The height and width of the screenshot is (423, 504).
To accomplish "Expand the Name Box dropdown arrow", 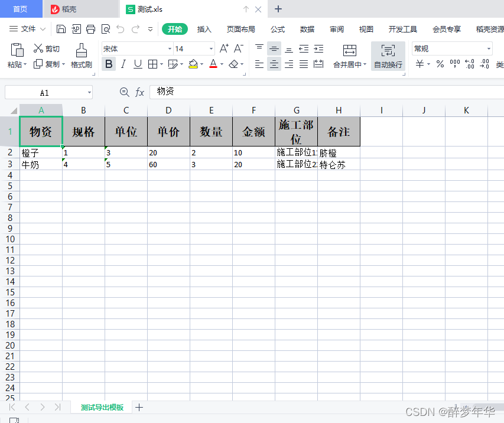I will [x=89, y=93].
